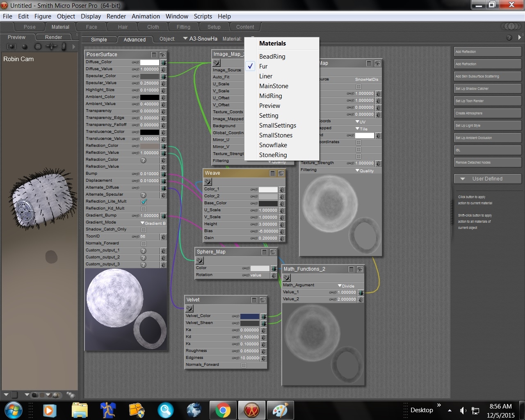Enable the Shadow_Catch_Only checkbox

pos(143,229)
